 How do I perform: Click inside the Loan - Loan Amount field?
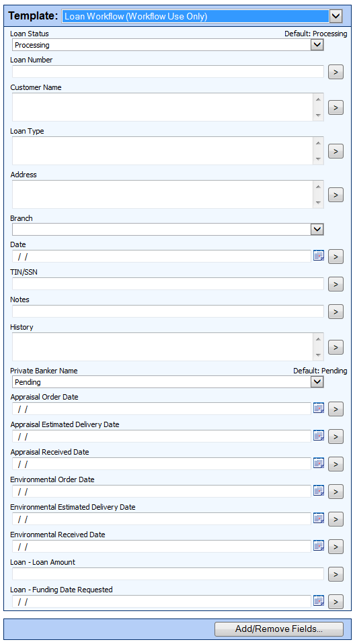(x=168, y=573)
